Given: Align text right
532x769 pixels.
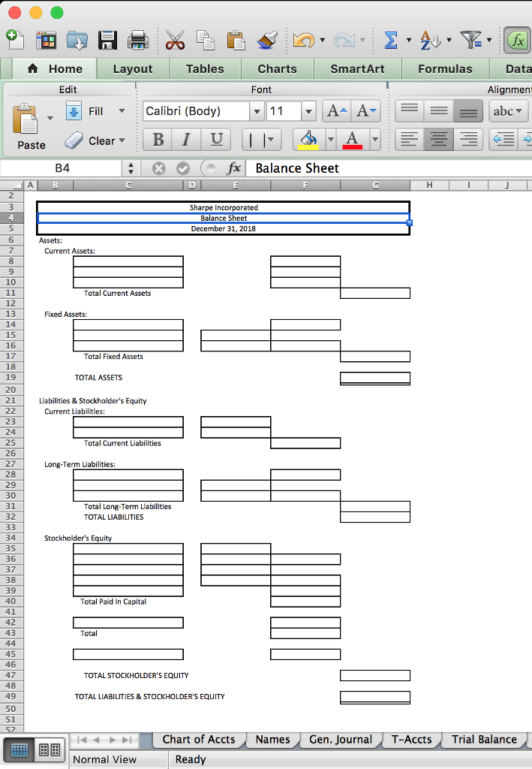Looking at the screenshot, I should tap(467, 140).
